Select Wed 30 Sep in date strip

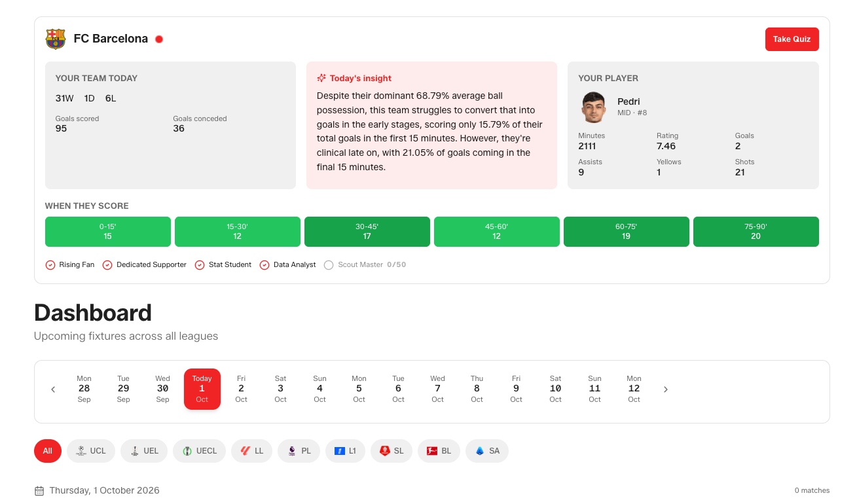(x=163, y=389)
